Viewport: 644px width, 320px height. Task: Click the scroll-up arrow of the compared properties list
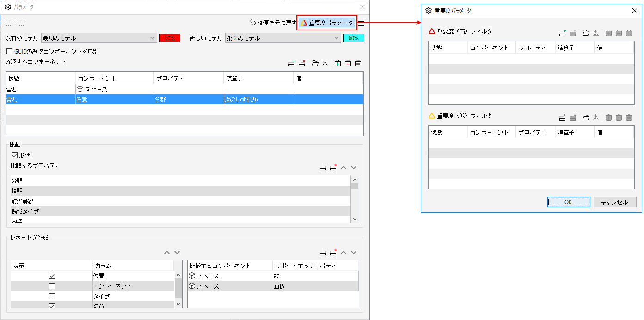355,180
